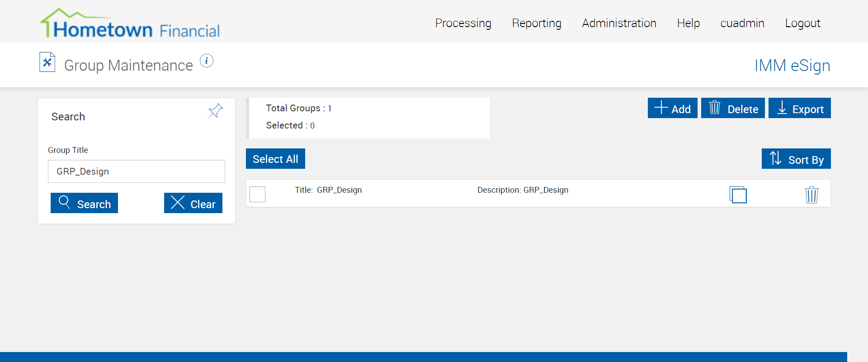Open the Reporting menu
This screenshot has width=868, height=362.
point(536,23)
